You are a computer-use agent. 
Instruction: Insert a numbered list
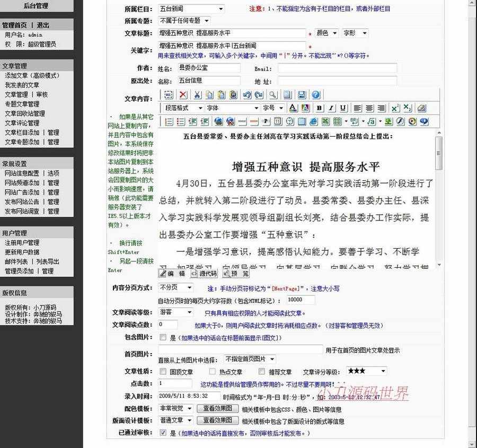[169, 121]
